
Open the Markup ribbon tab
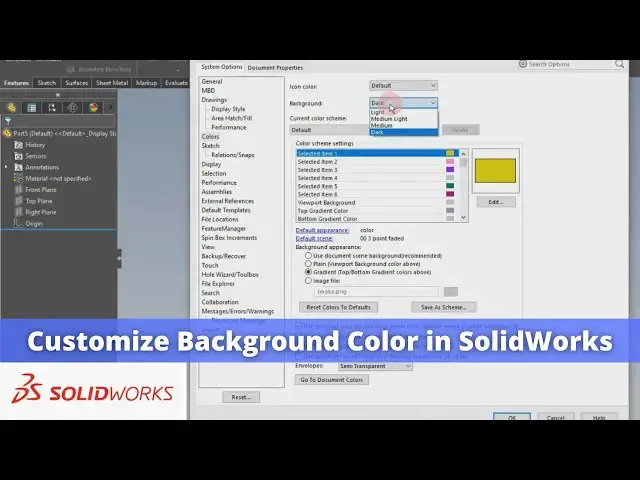(x=146, y=83)
